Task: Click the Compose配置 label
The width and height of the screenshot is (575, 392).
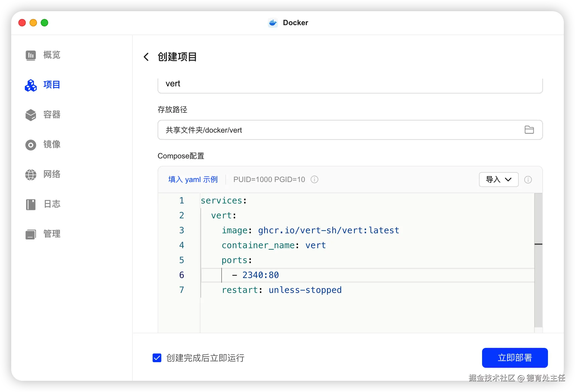Action: pyautogui.click(x=181, y=156)
